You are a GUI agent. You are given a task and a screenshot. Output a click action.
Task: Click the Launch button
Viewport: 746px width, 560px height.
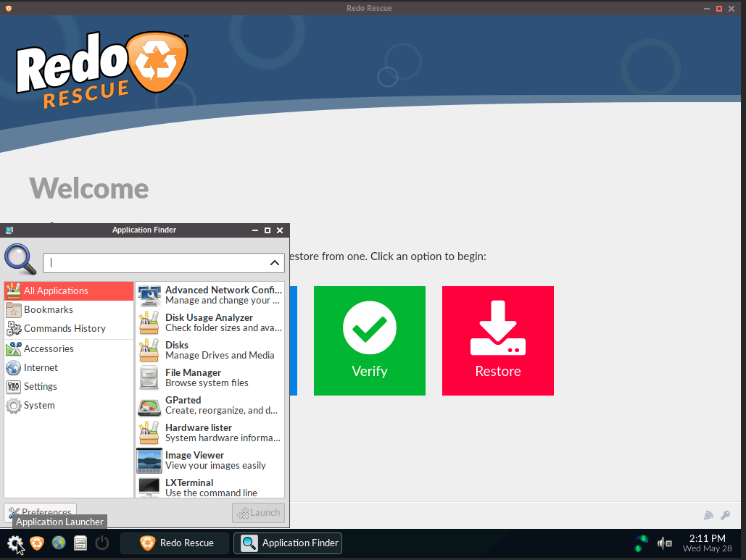click(x=258, y=513)
